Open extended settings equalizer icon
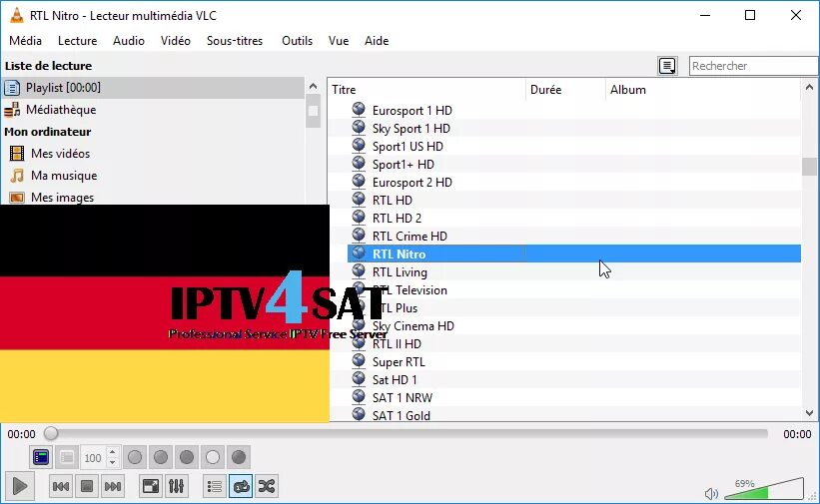Screen dimensions: 820x504 (176, 486)
